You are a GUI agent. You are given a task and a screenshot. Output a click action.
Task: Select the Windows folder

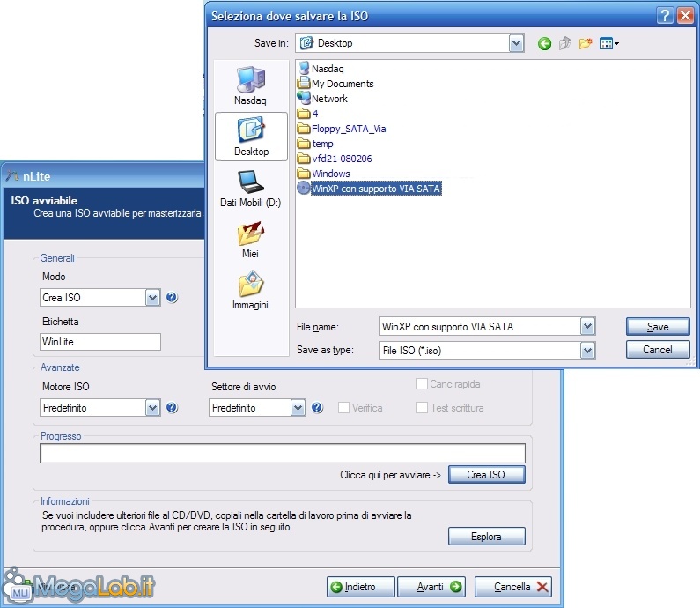tap(324, 174)
